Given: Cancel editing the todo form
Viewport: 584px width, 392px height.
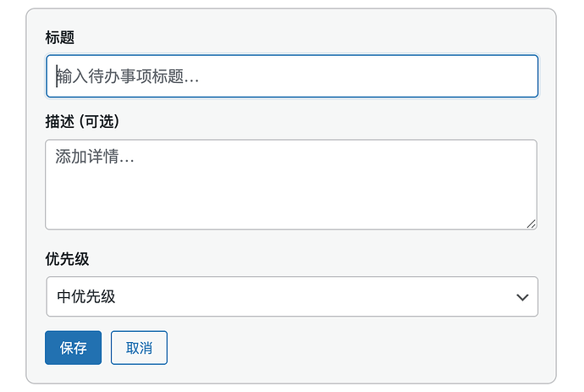Looking at the screenshot, I should pos(139,348).
